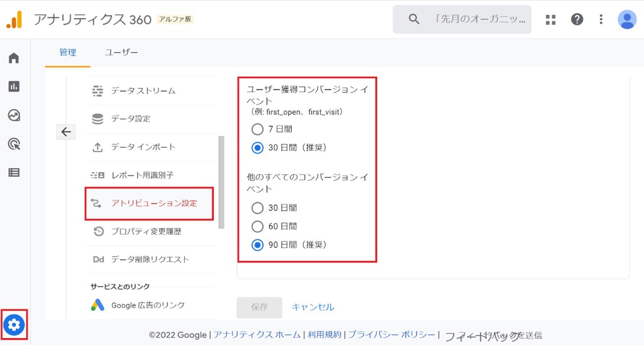Open the Advertising cursor-target icon
The width and height of the screenshot is (644, 345).
click(x=14, y=144)
